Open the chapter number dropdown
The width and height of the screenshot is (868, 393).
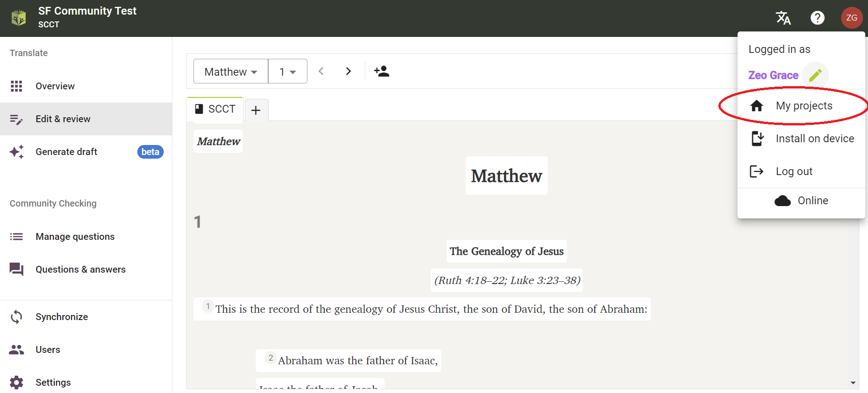pyautogui.click(x=288, y=72)
